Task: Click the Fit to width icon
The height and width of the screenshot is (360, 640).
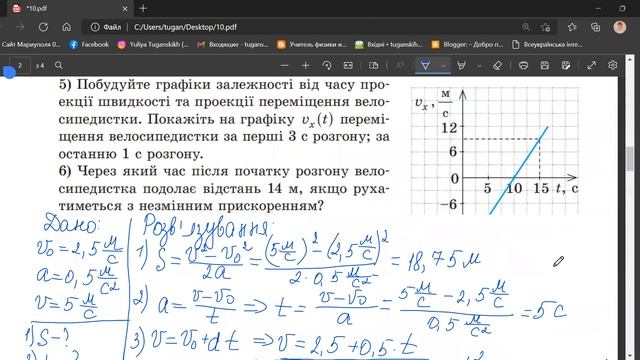Action: tap(348, 65)
